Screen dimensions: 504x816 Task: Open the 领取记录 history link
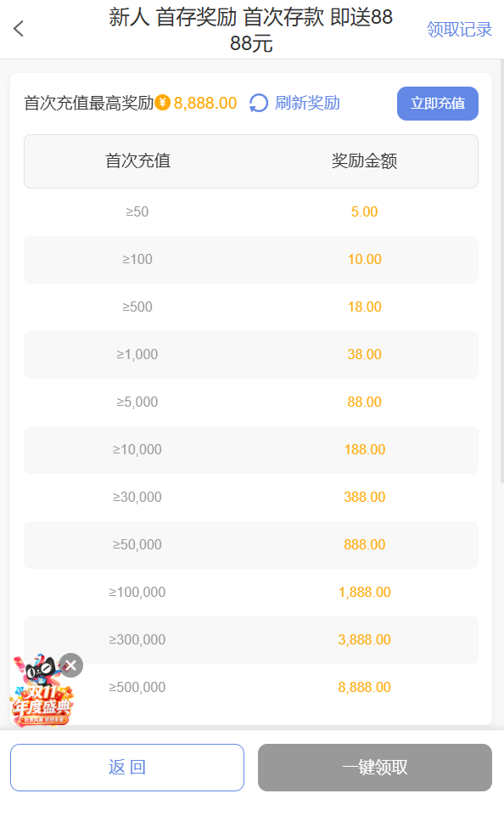click(x=459, y=28)
